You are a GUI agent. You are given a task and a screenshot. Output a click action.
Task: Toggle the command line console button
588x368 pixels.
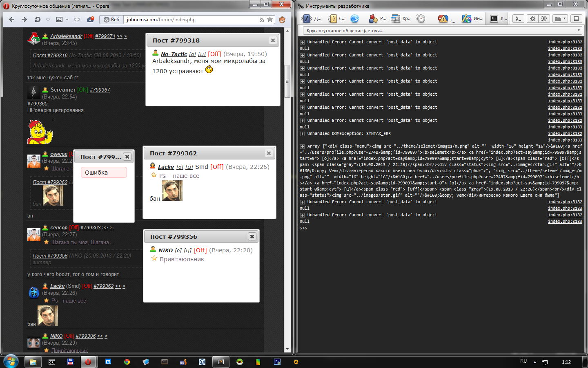(x=518, y=18)
